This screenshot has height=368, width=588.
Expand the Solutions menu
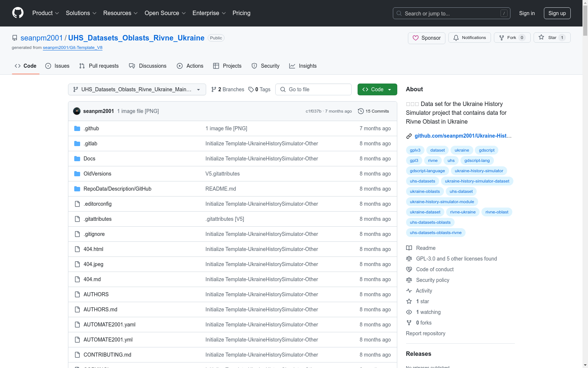coord(81,13)
